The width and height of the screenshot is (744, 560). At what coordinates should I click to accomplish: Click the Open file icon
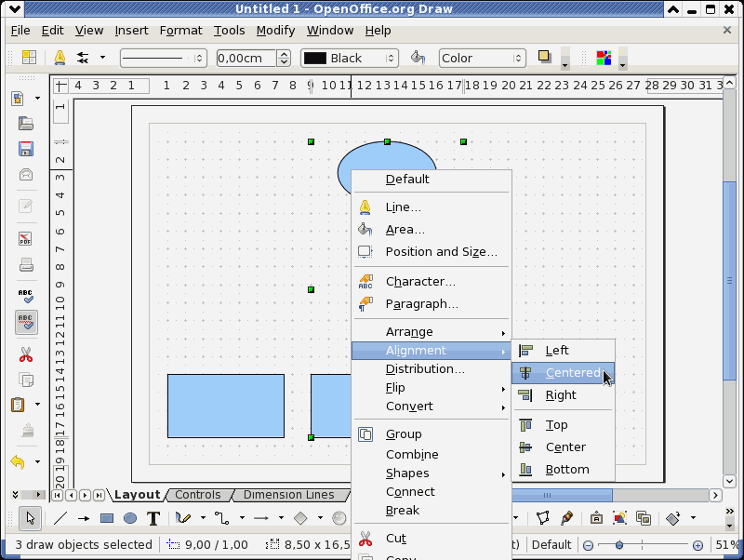click(26, 124)
